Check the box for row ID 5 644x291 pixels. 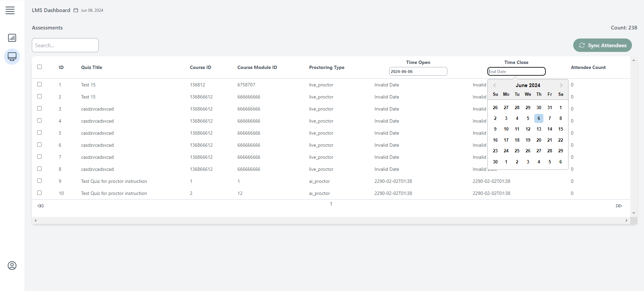coord(40,133)
